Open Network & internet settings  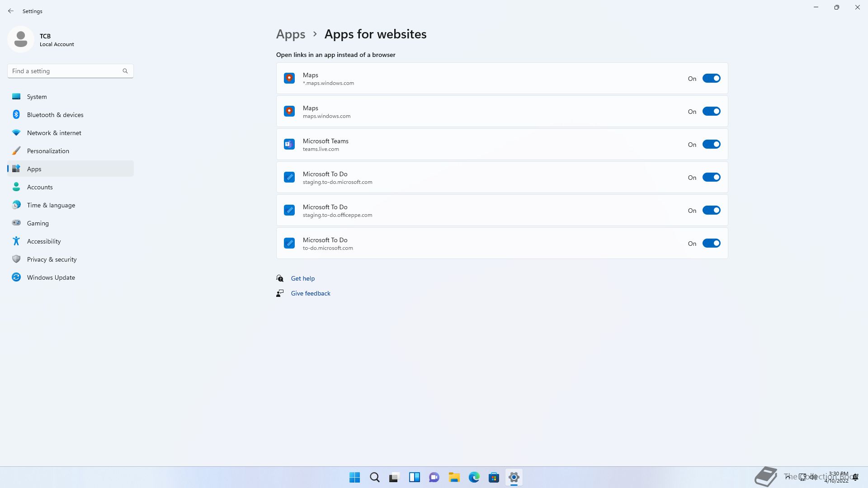pyautogui.click(x=71, y=133)
